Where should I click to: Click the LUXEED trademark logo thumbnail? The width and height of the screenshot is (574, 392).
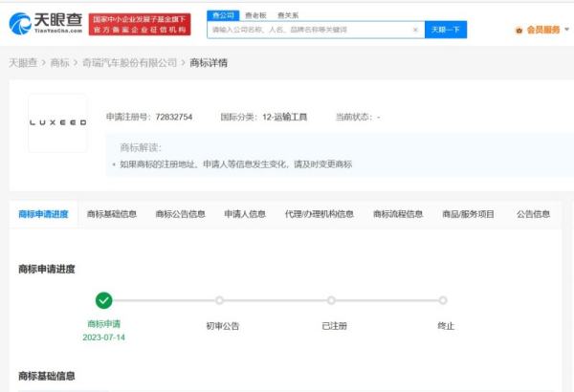(x=57, y=122)
